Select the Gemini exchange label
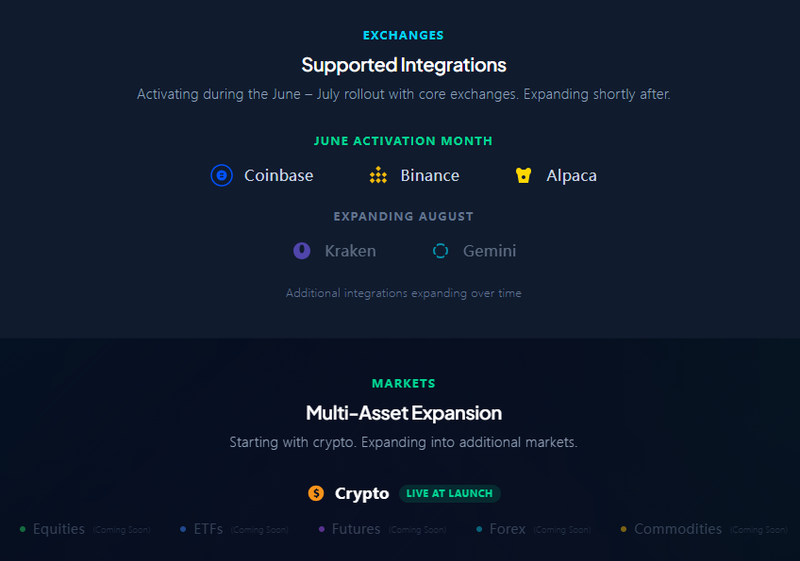 pyautogui.click(x=489, y=251)
